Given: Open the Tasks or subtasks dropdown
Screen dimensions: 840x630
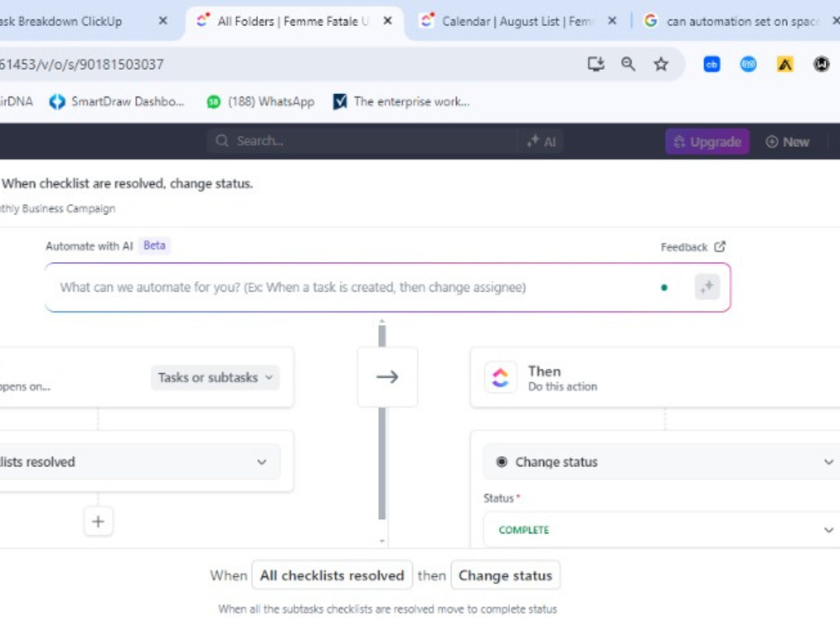Looking at the screenshot, I should 215,377.
